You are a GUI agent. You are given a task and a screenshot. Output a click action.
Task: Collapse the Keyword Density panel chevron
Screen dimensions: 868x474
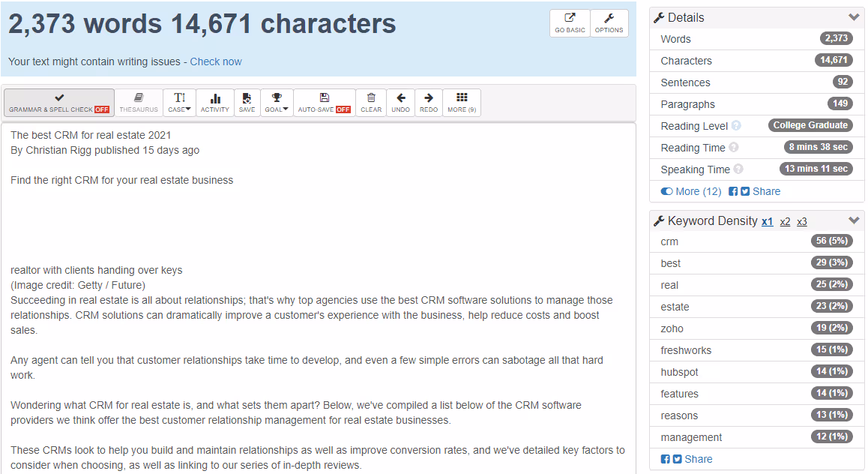(854, 220)
